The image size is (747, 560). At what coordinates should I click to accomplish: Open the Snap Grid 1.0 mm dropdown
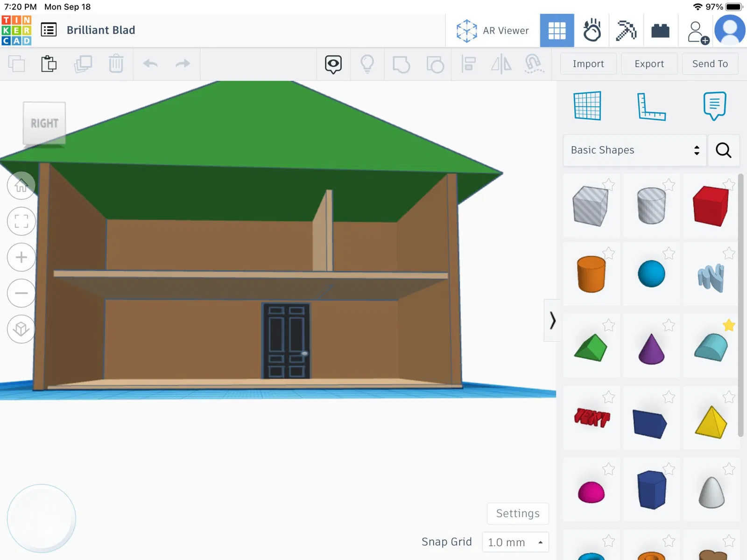(x=515, y=542)
